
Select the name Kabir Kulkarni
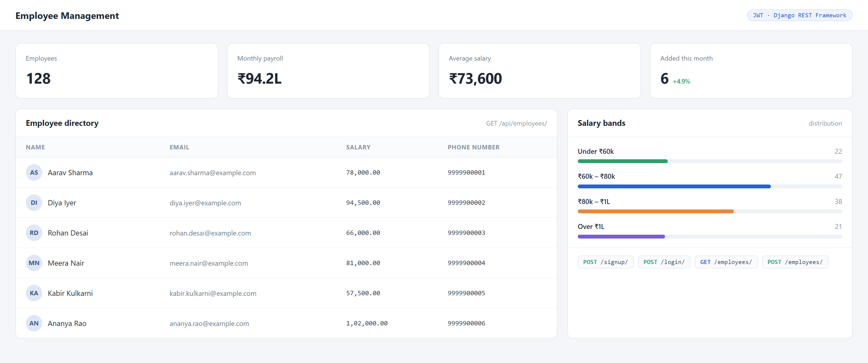pyautogui.click(x=70, y=293)
